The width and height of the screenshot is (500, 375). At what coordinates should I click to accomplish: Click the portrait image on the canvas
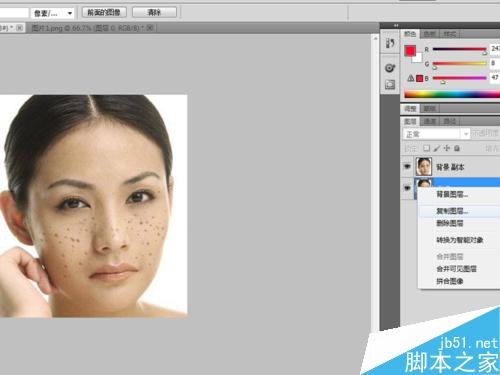point(93,206)
